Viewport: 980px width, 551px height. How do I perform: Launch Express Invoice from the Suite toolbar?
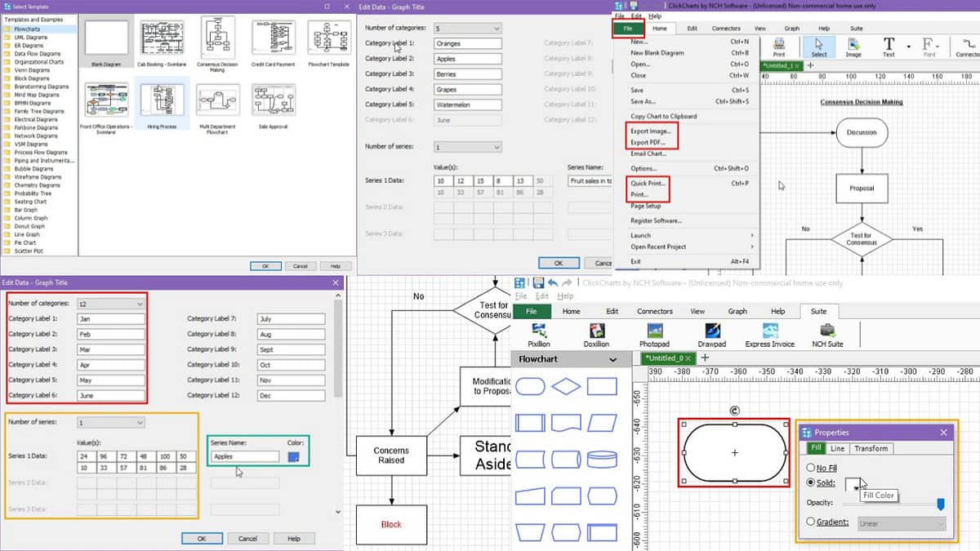(x=770, y=335)
